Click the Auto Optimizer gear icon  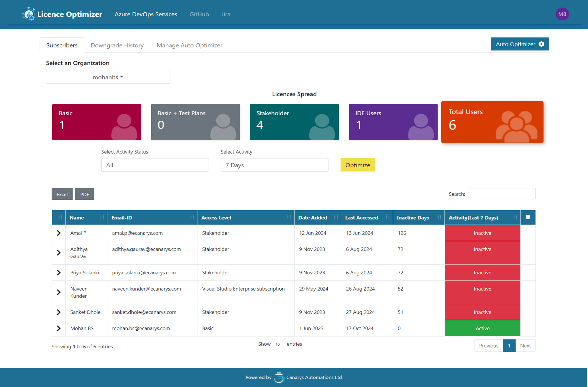point(541,44)
